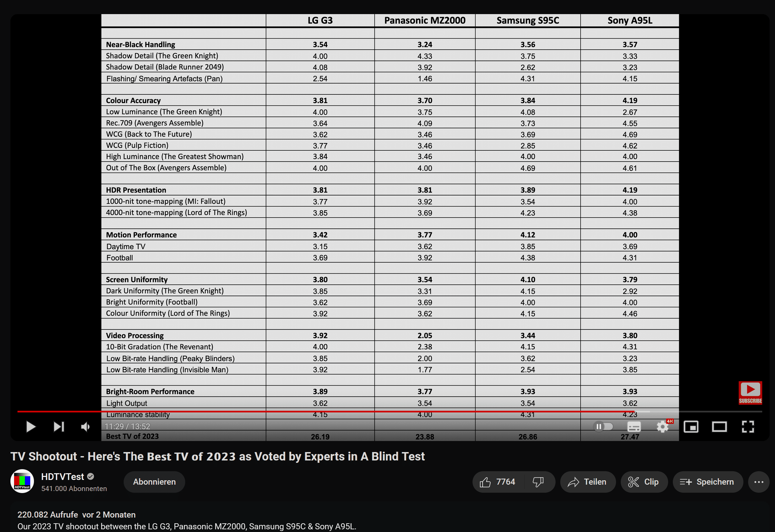Click the Daytime TV row label
775x532 pixels.
tap(126, 246)
